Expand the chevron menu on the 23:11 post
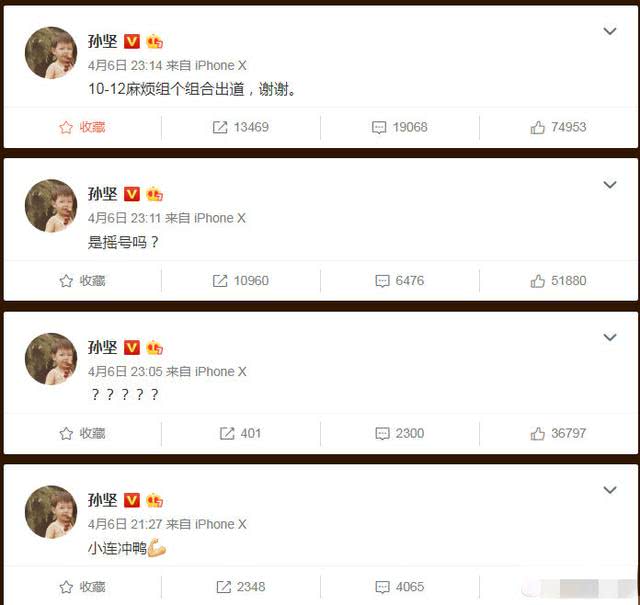This screenshot has height=605, width=640. [610, 185]
